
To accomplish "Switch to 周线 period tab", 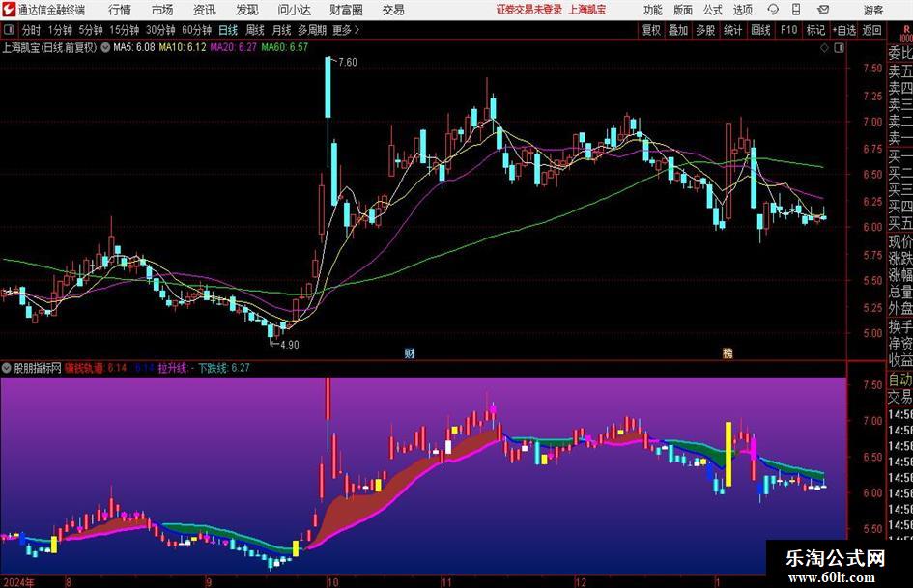I will coord(254,30).
